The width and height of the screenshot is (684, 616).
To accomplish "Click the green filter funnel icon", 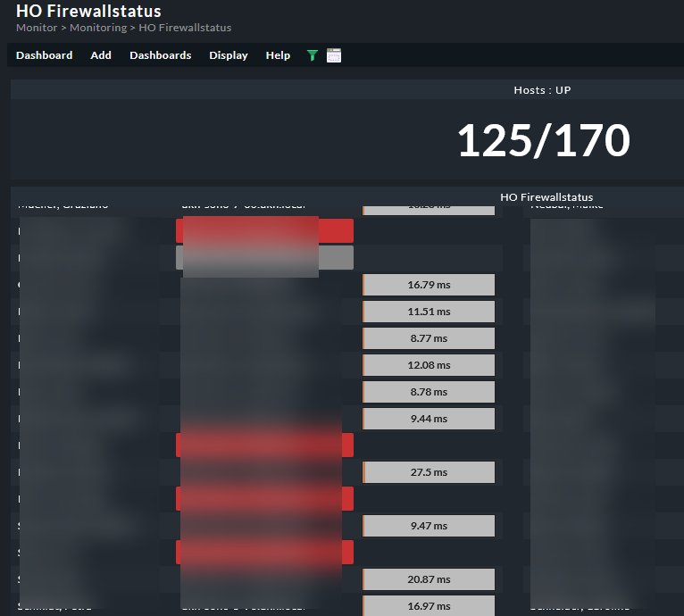I will (312, 55).
